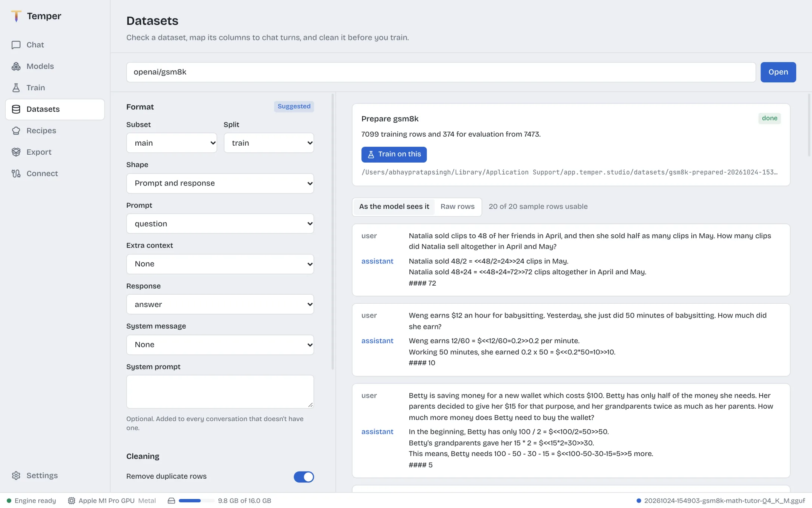The width and height of the screenshot is (812, 508).
Task: Click the Open button
Action: point(778,72)
